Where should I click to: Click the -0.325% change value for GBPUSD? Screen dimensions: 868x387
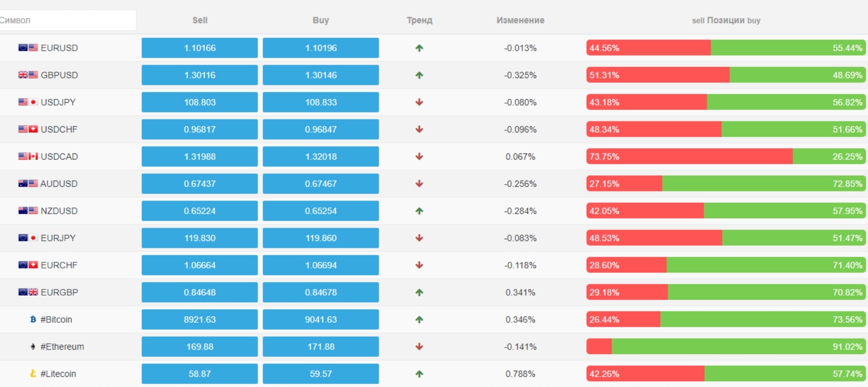coord(520,75)
